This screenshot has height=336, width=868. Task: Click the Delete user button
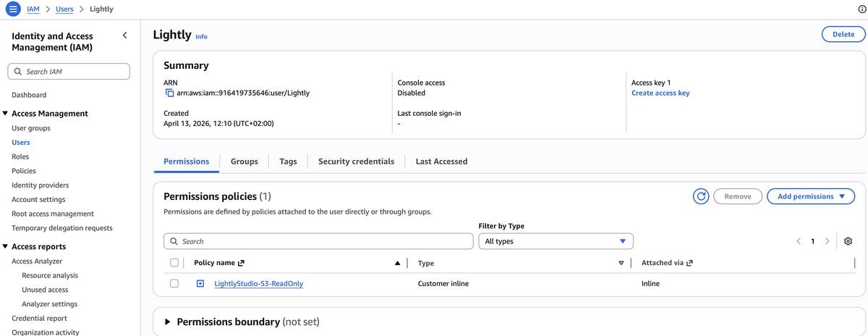843,34
